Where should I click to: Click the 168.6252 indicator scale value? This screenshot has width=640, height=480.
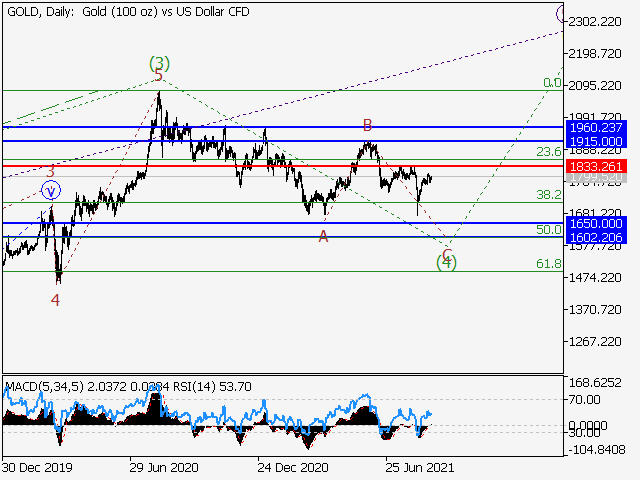tap(595, 383)
